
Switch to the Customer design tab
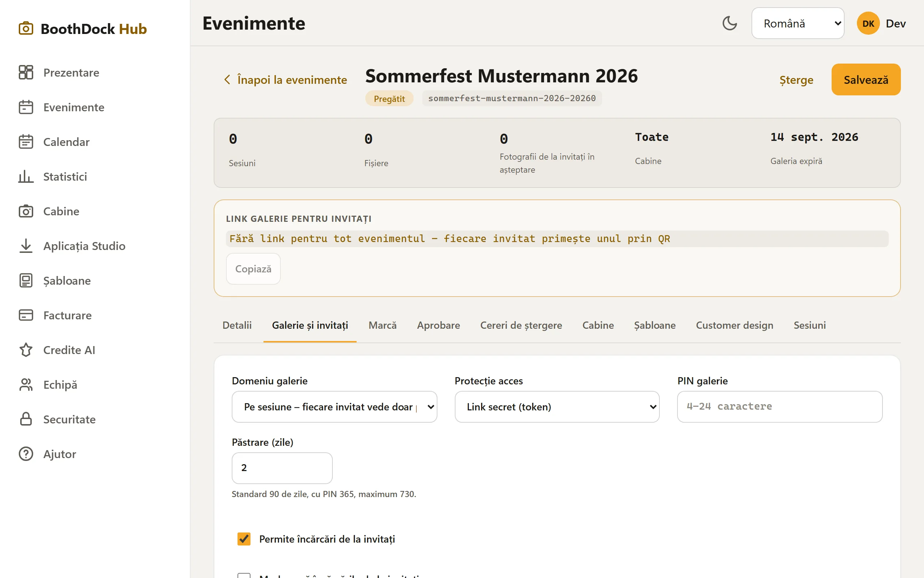point(735,325)
